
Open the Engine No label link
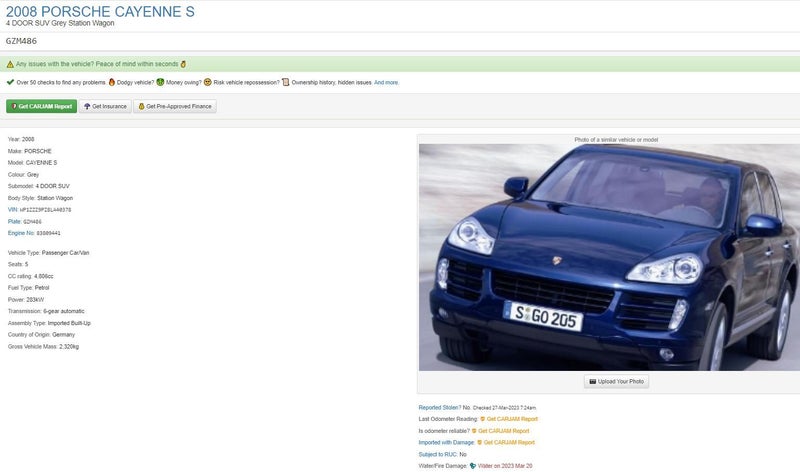coord(21,233)
